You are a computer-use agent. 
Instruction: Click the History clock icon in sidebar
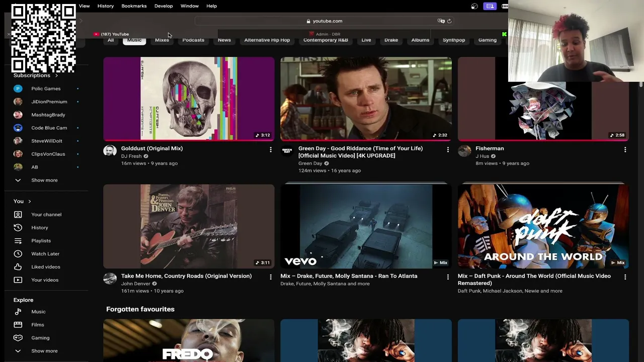click(18, 228)
